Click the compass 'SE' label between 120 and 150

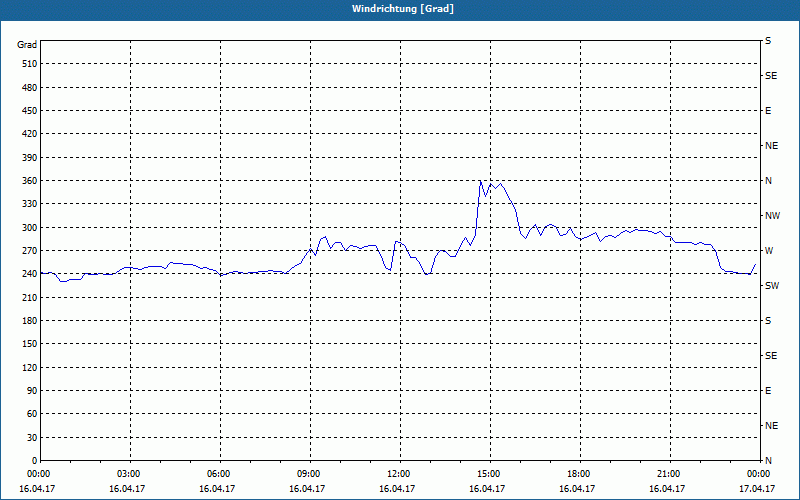771,356
